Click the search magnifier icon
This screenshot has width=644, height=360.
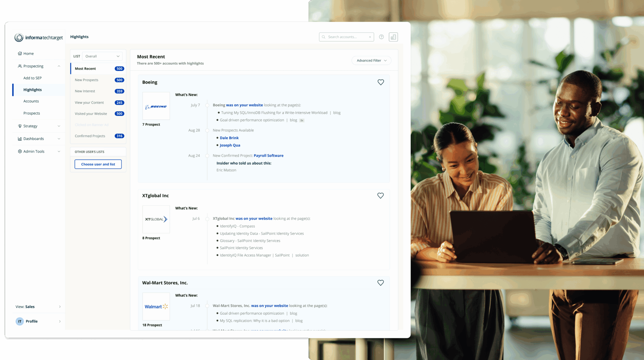click(324, 37)
